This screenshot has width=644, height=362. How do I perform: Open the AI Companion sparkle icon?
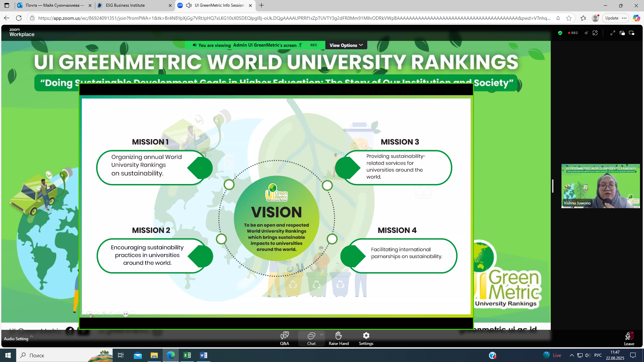pos(586,33)
